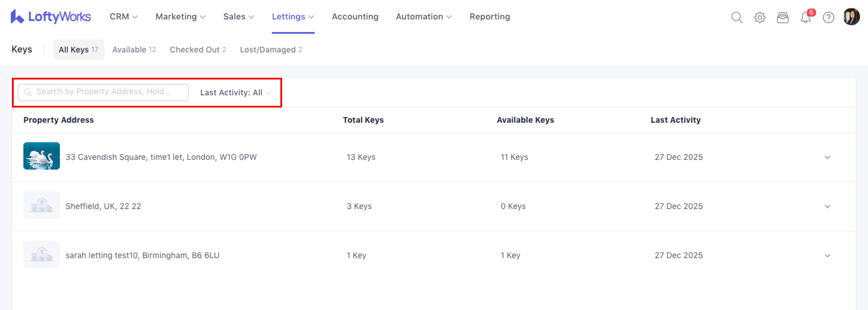The height and width of the screenshot is (310, 868).
Task: Open the CRM menu dropdown
Action: pos(123,17)
